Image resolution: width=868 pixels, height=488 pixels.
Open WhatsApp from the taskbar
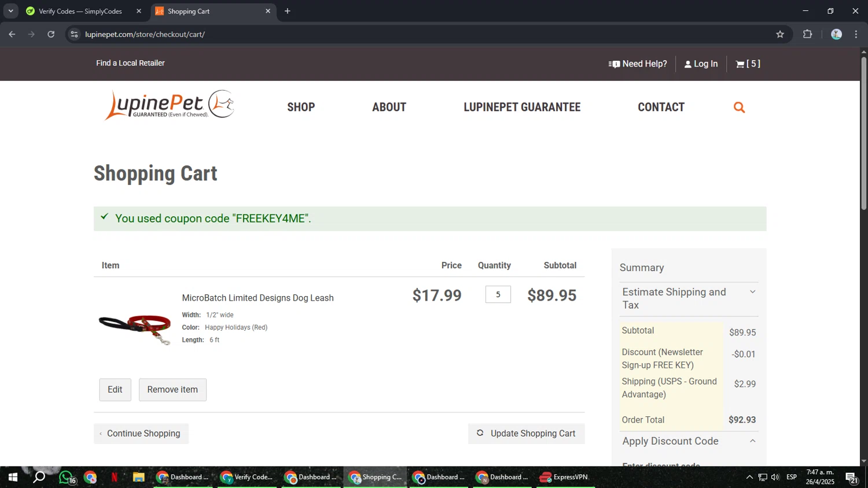pyautogui.click(x=67, y=477)
